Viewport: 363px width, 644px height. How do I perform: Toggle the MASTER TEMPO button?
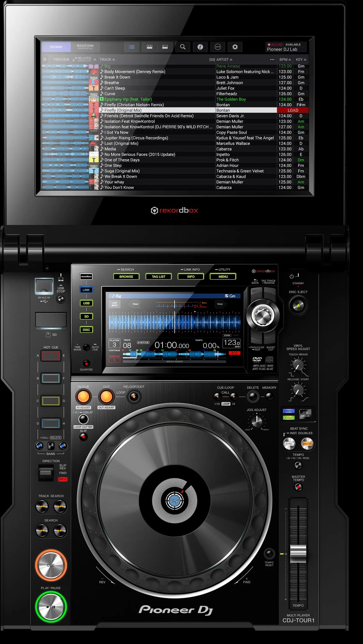click(x=298, y=487)
